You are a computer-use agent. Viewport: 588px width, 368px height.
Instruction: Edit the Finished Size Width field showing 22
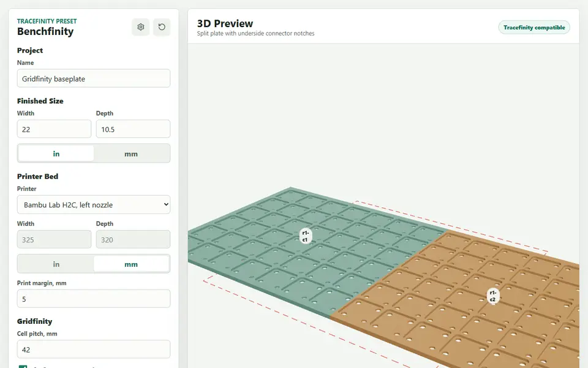(x=54, y=129)
